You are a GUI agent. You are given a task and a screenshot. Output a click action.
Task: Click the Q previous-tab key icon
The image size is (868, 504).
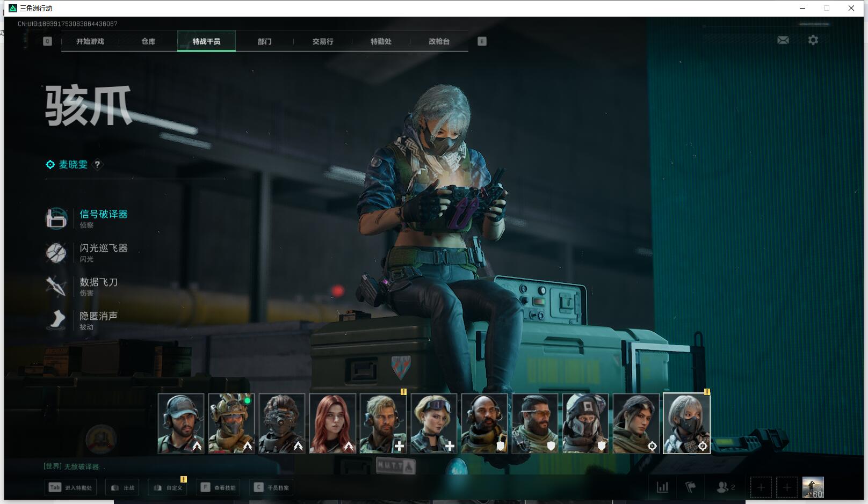coord(47,41)
